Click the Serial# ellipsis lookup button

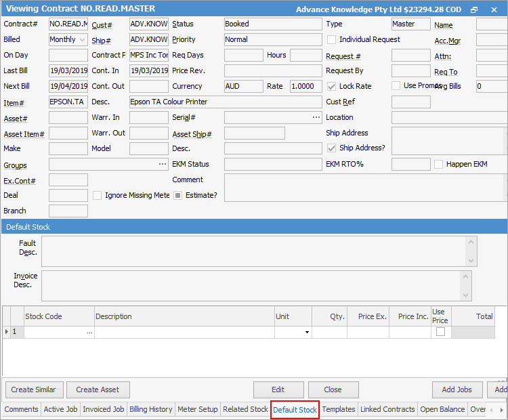(316, 117)
